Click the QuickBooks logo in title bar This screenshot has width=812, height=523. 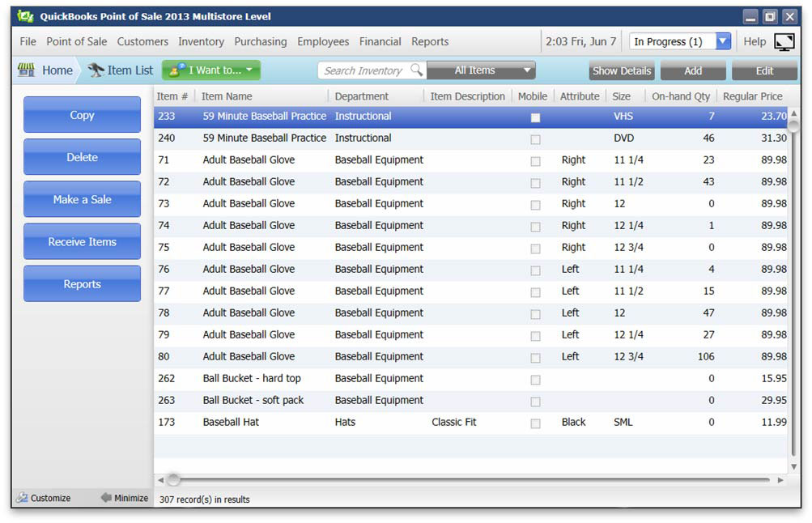[x=26, y=16]
